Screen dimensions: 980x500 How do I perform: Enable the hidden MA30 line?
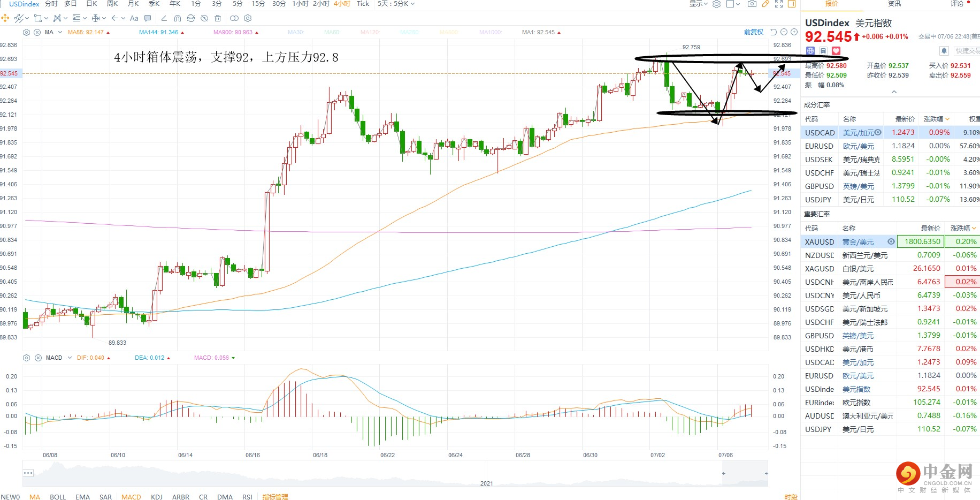coord(295,32)
